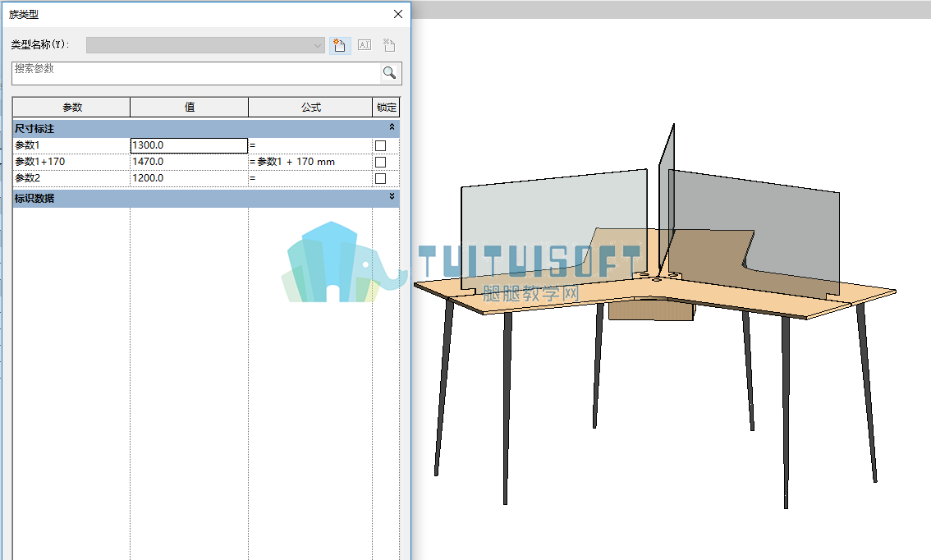
Task: Collapse the 尺寸标注 group
Action: (392, 127)
